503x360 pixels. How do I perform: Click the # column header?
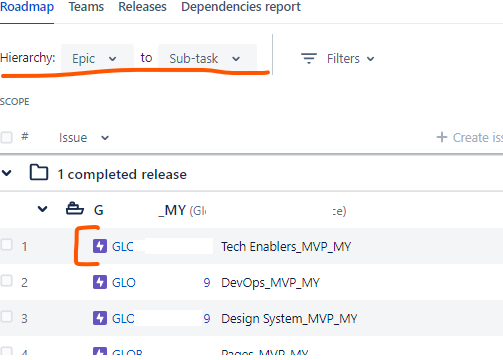25,136
